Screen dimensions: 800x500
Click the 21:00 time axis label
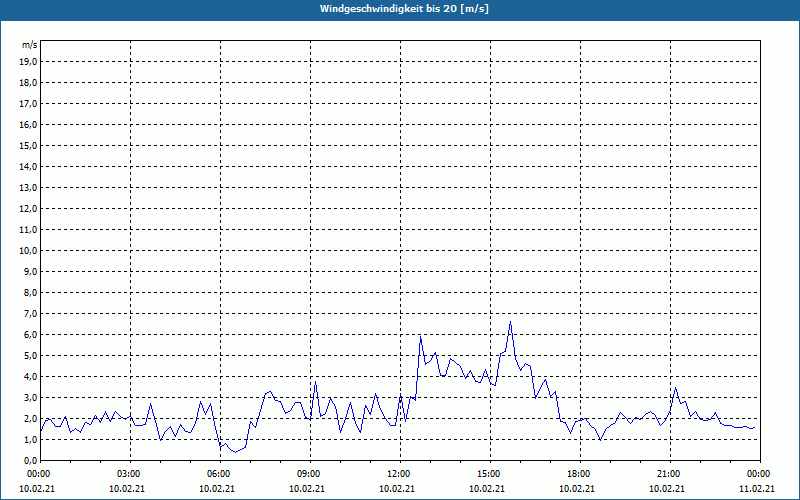pyautogui.click(x=669, y=474)
